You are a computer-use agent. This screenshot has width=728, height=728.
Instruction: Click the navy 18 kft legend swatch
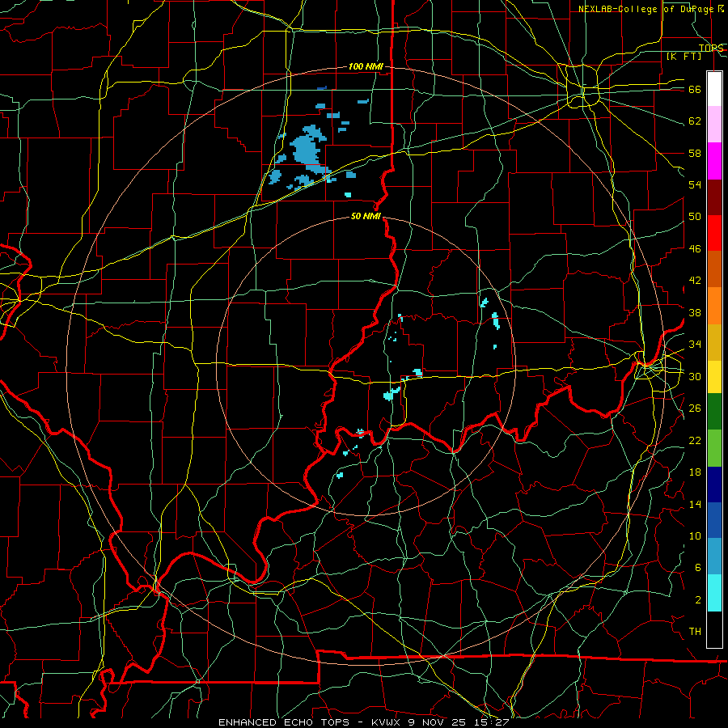(714, 485)
